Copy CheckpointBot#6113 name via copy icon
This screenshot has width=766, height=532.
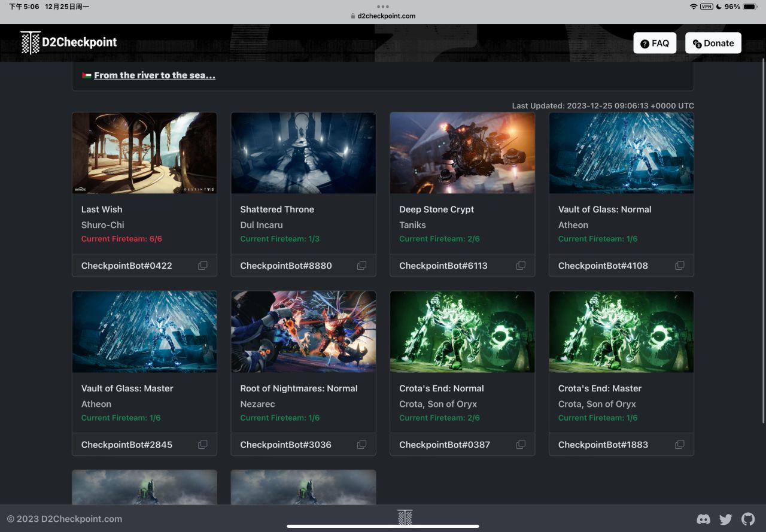(x=521, y=265)
